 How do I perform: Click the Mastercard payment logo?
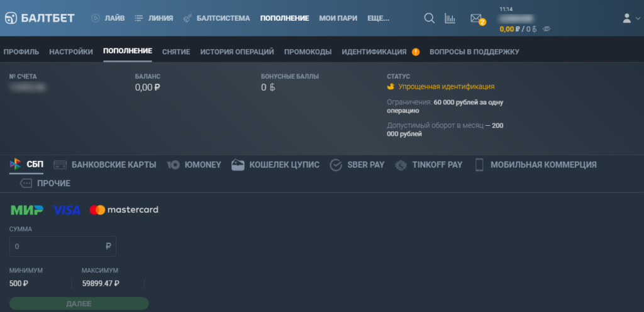tap(124, 209)
